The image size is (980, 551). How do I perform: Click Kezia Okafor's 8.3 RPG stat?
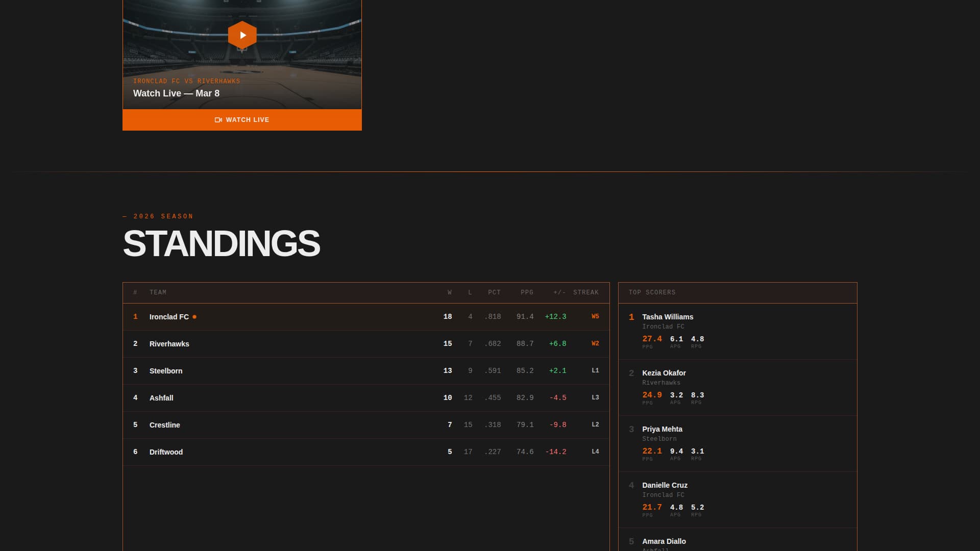(x=697, y=395)
